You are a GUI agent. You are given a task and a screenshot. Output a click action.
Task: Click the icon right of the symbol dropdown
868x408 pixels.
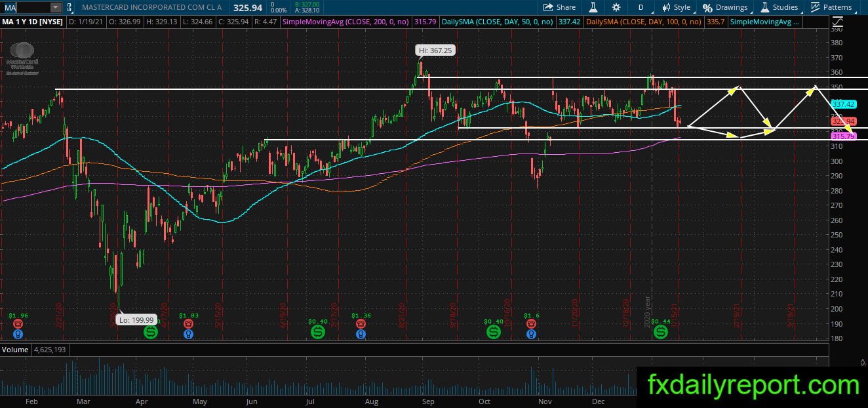[x=69, y=7]
